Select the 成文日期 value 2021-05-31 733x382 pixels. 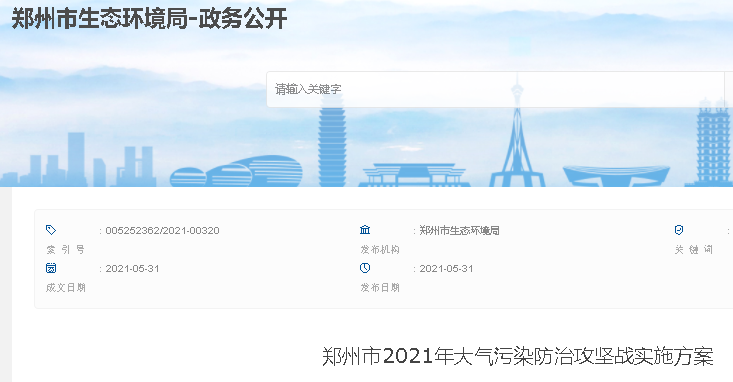132,269
